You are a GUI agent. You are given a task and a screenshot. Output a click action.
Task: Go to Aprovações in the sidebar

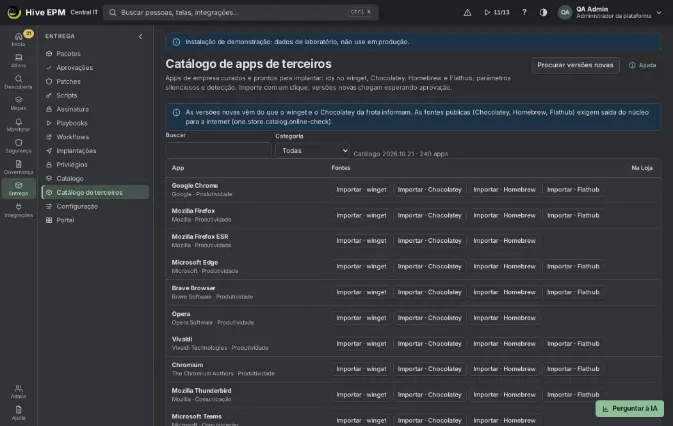(95, 67)
